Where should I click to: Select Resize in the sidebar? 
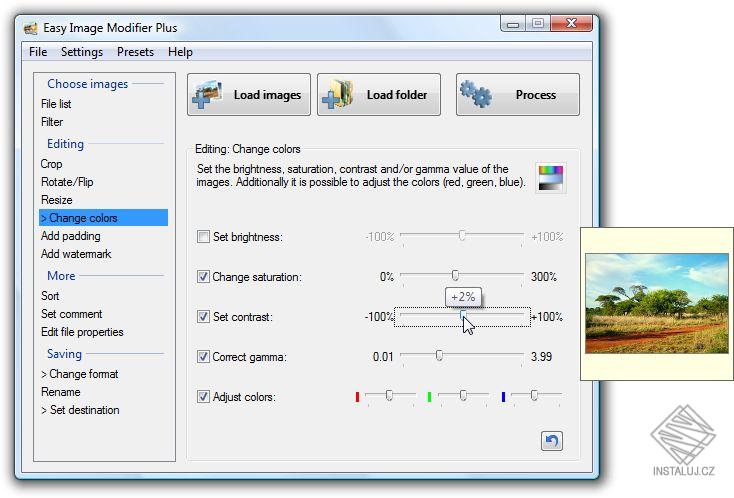(57, 200)
